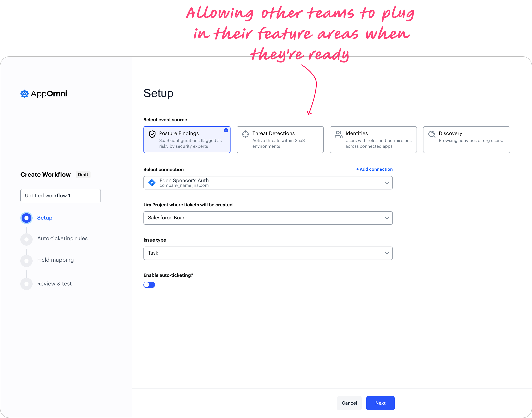Click the Jira diamond icon in connection field
Screen dimensions: 532x418
point(152,183)
